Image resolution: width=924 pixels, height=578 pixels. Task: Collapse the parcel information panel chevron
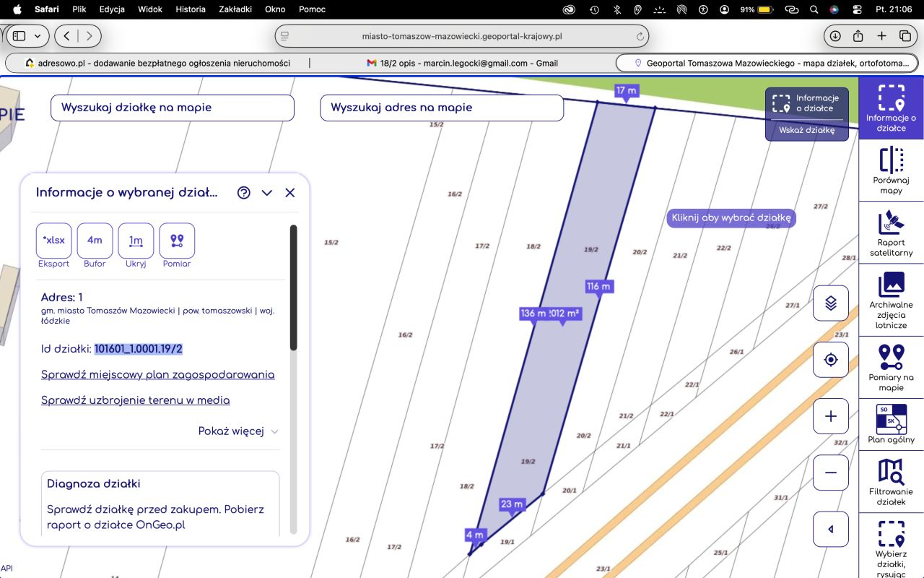(267, 193)
